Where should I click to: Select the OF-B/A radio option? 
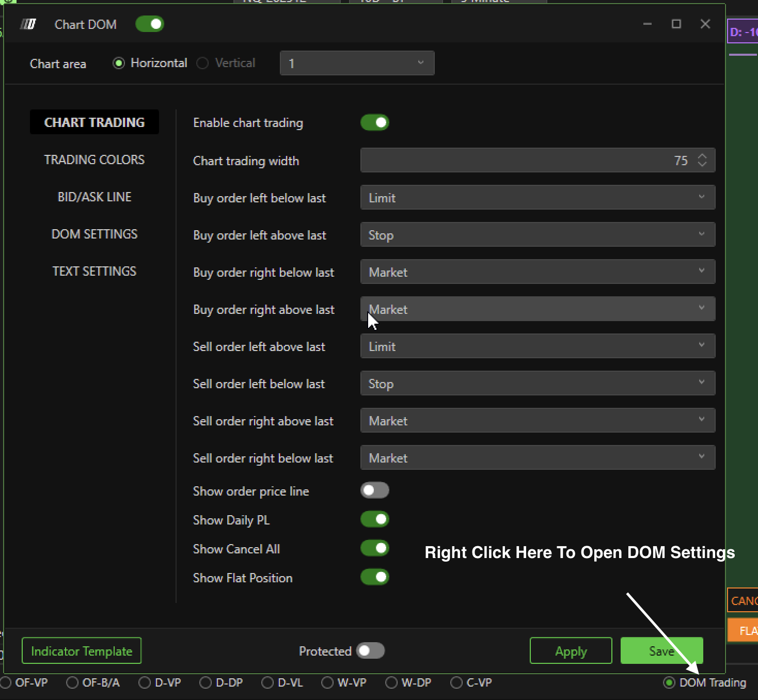pos(73,682)
